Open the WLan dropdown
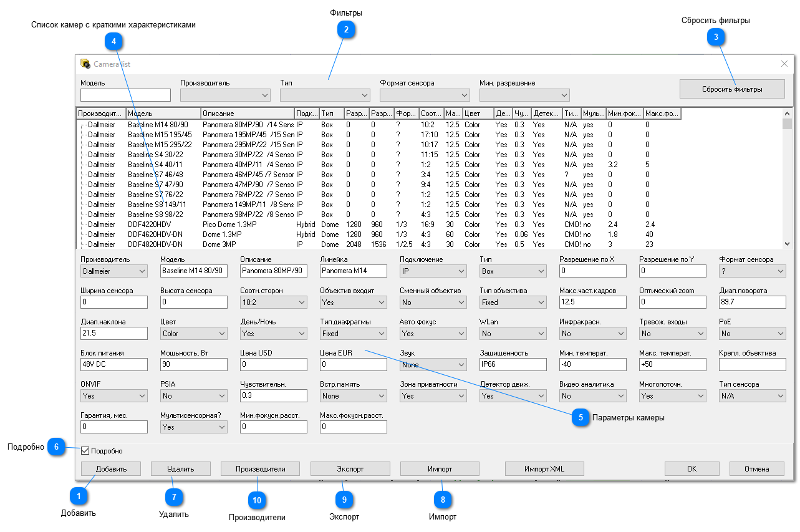 pyautogui.click(x=513, y=334)
